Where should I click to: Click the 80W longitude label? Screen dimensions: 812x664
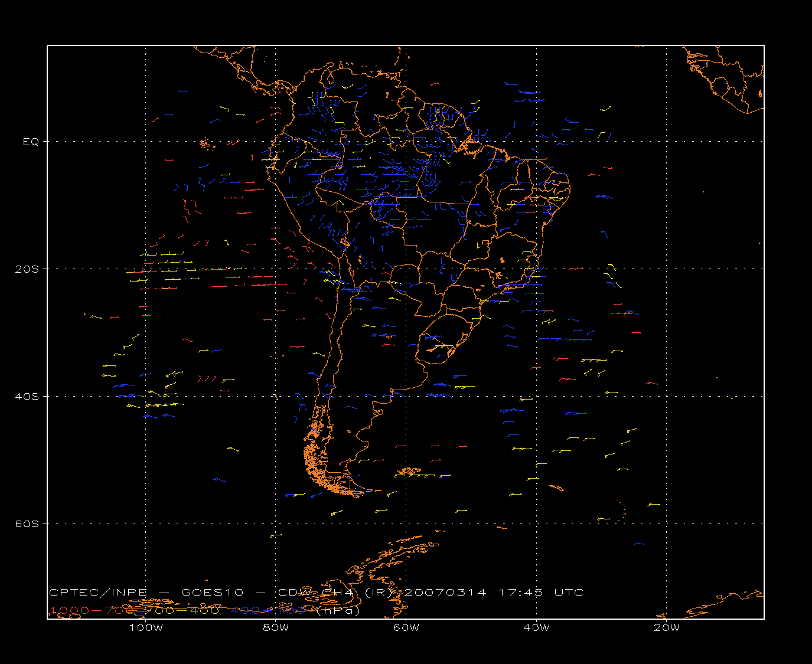coord(276,628)
